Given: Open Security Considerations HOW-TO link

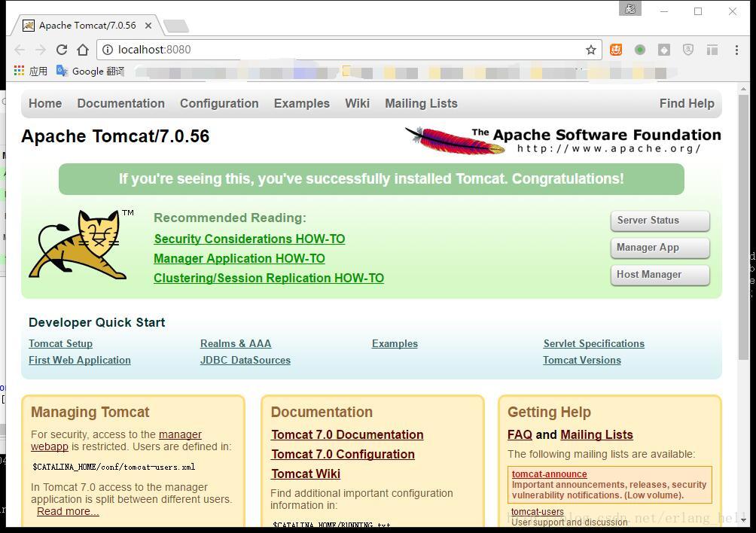Looking at the screenshot, I should [x=249, y=239].
